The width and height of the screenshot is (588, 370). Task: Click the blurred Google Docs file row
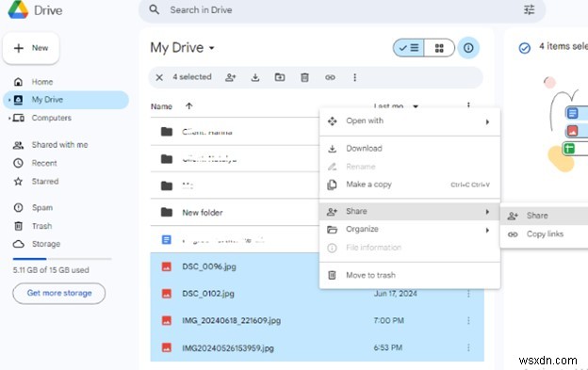tap(235, 240)
